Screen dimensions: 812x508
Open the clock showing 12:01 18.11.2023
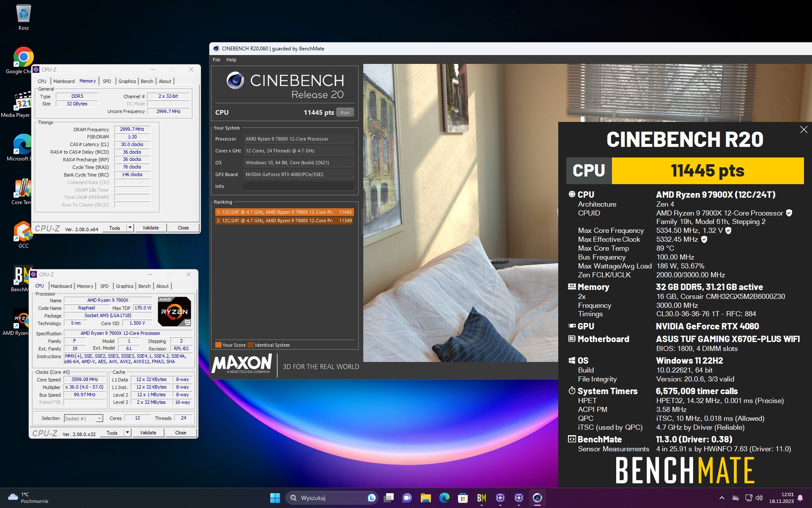tap(782, 498)
